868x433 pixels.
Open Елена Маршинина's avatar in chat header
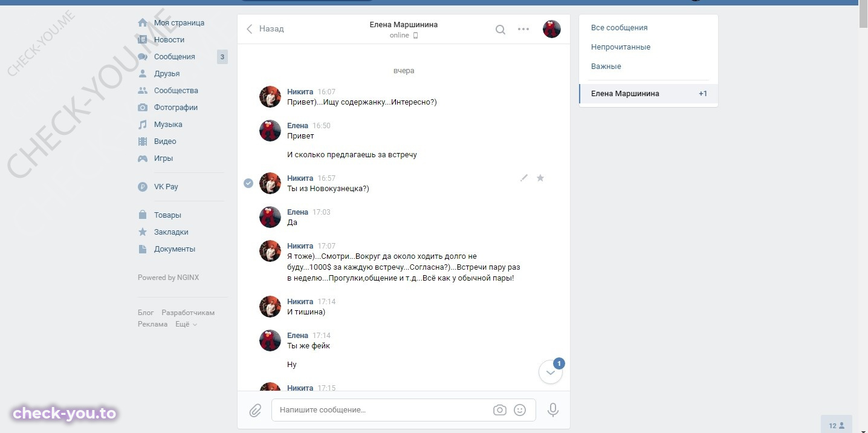pos(552,29)
